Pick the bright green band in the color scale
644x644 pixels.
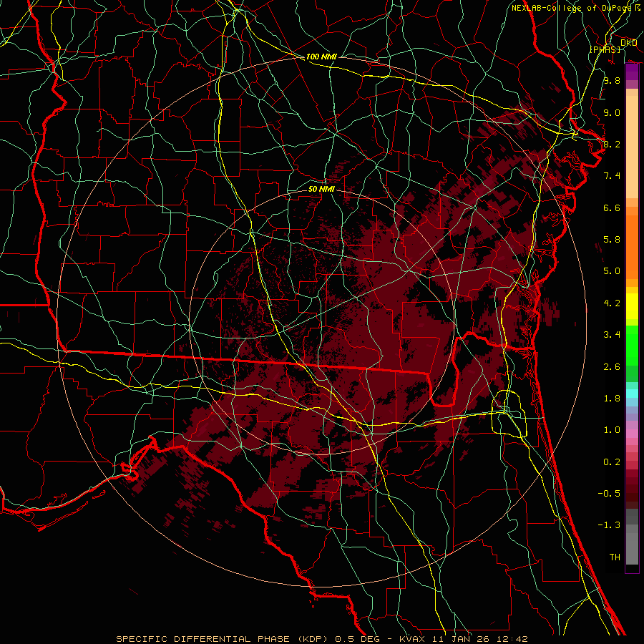(632, 346)
